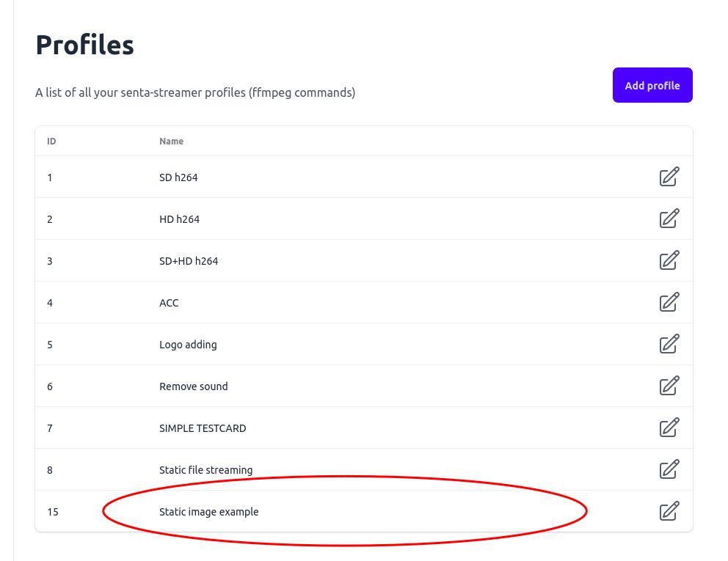The image size is (728, 561).
Task: Click the edit icon for SD h264
Action: click(669, 177)
